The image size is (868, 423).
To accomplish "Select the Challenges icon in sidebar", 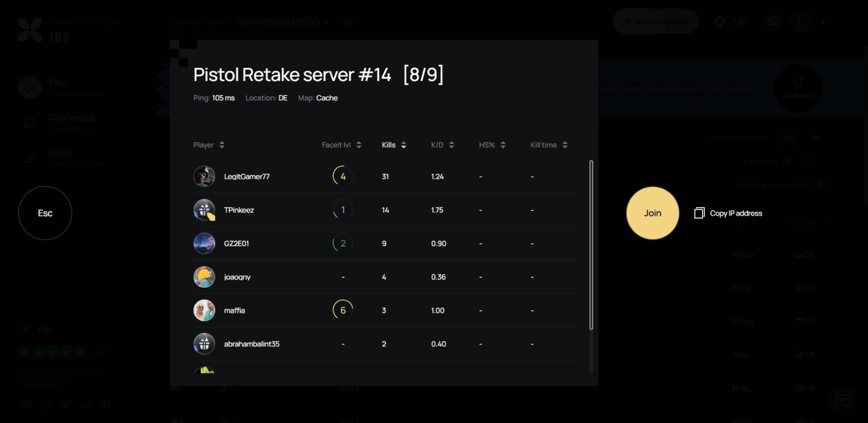I will point(29,123).
